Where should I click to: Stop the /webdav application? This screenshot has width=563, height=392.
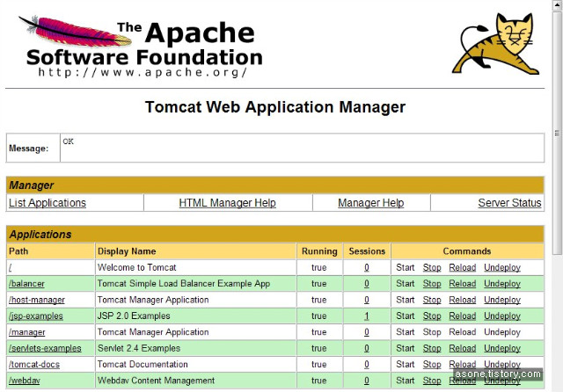coord(432,381)
